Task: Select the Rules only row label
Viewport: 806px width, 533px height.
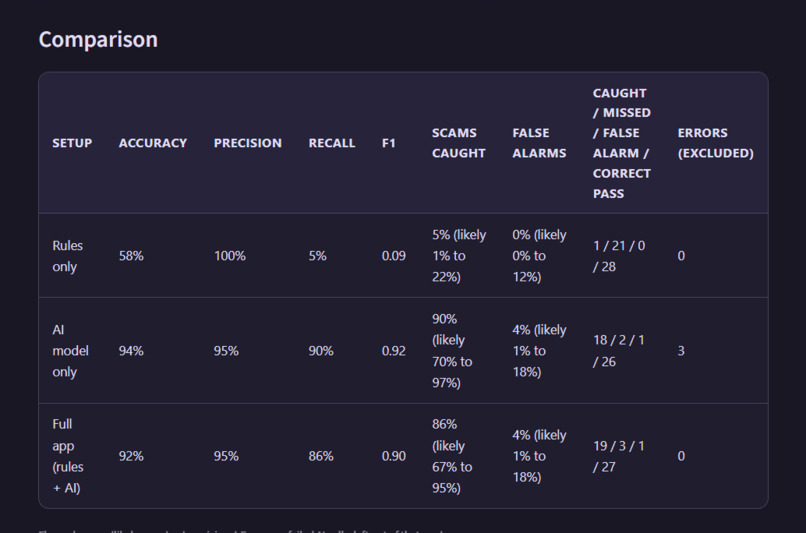Action: click(67, 256)
